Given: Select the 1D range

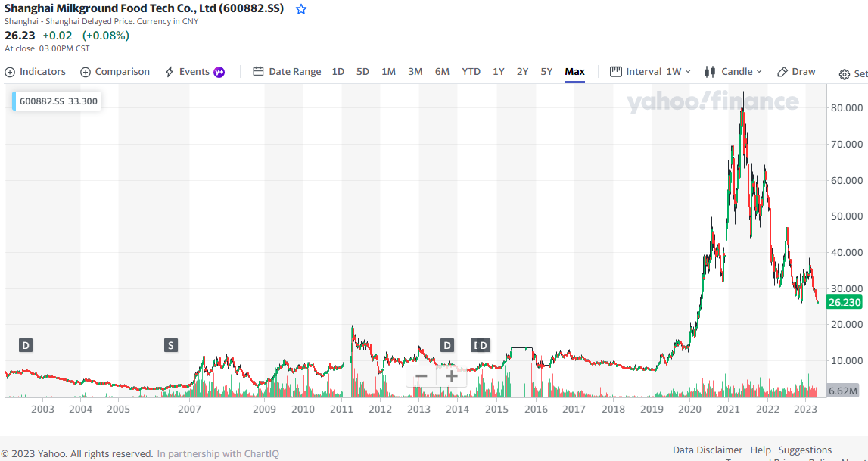Looking at the screenshot, I should 338,71.
